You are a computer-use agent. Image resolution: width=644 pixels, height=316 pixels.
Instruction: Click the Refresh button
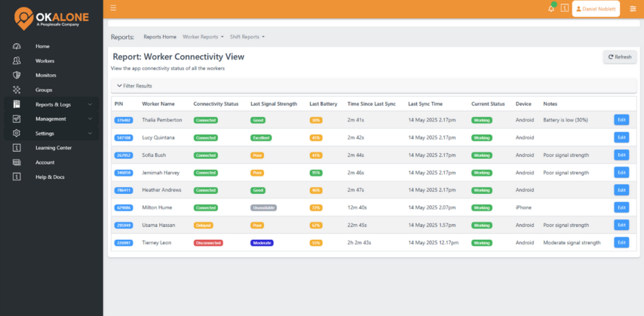(x=619, y=57)
